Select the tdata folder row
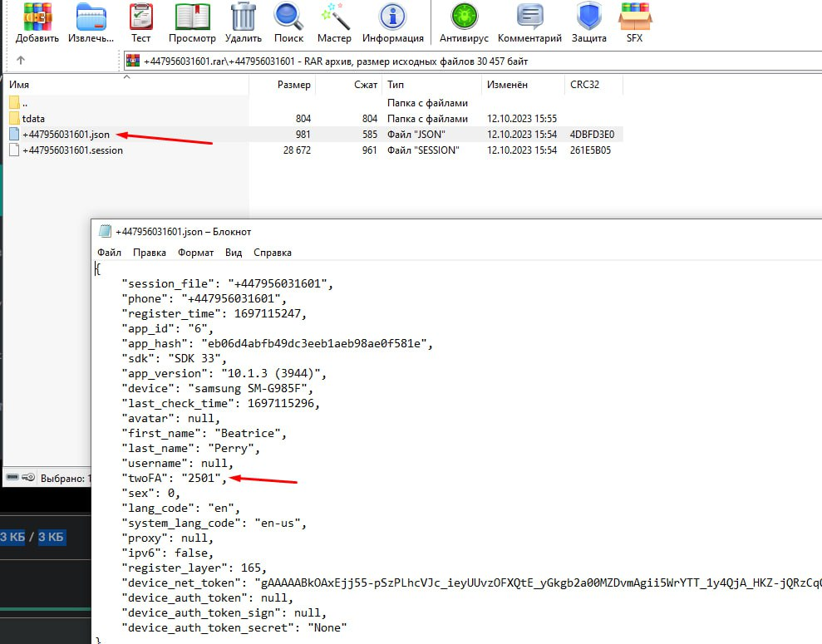 tap(314, 119)
